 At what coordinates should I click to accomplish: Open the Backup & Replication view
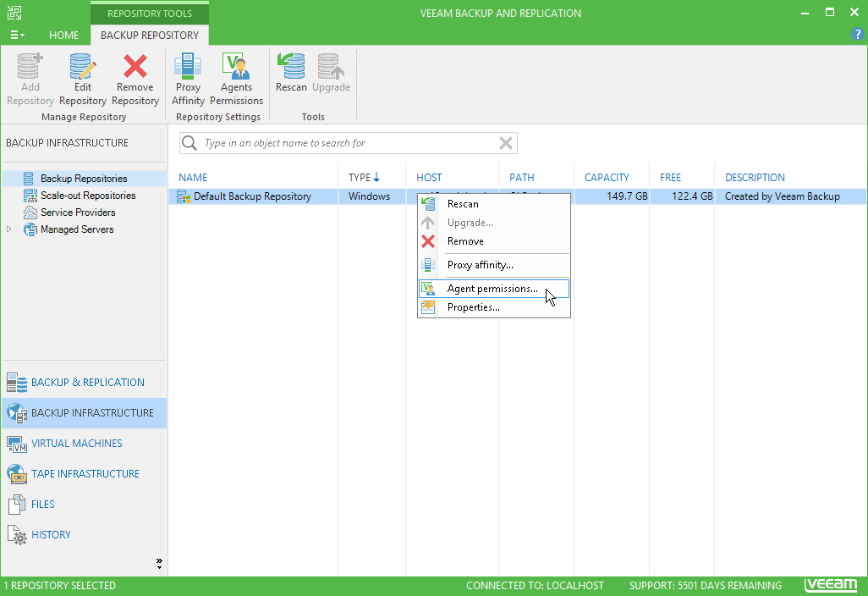(x=84, y=382)
